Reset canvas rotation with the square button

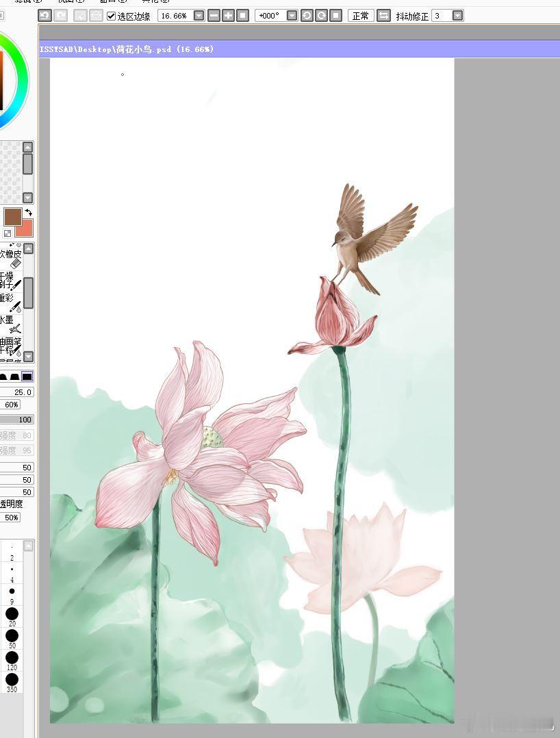click(336, 16)
